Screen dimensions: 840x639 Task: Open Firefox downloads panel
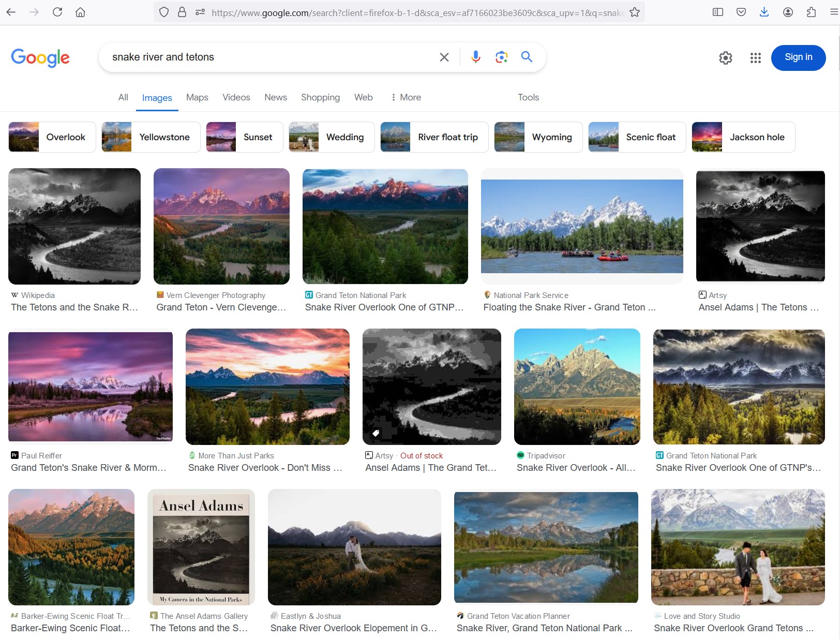click(764, 12)
